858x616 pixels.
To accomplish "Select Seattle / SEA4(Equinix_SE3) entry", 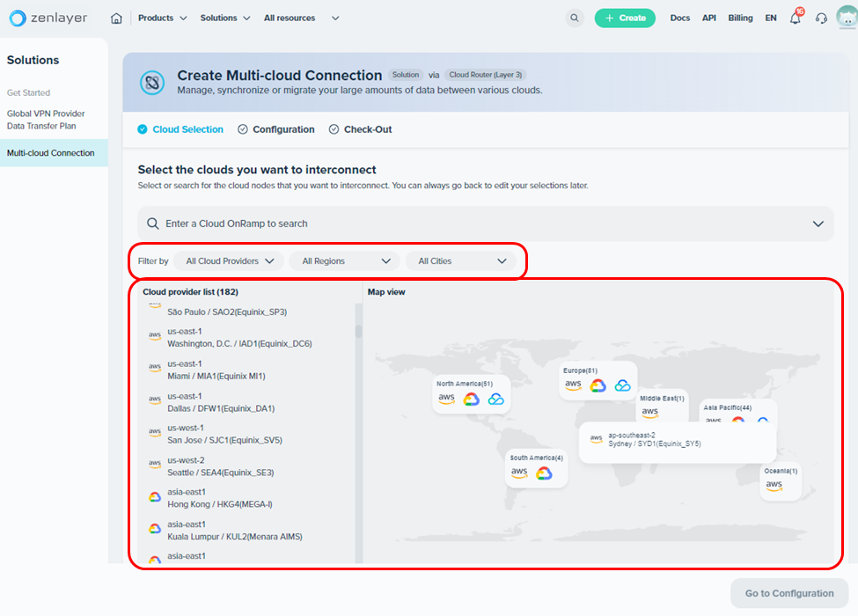I will [x=220, y=466].
